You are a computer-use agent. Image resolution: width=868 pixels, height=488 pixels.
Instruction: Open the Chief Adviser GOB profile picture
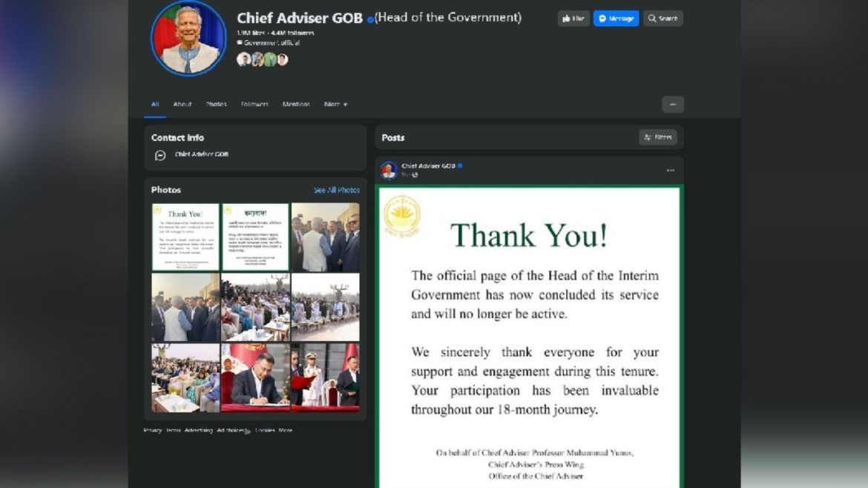(188, 38)
